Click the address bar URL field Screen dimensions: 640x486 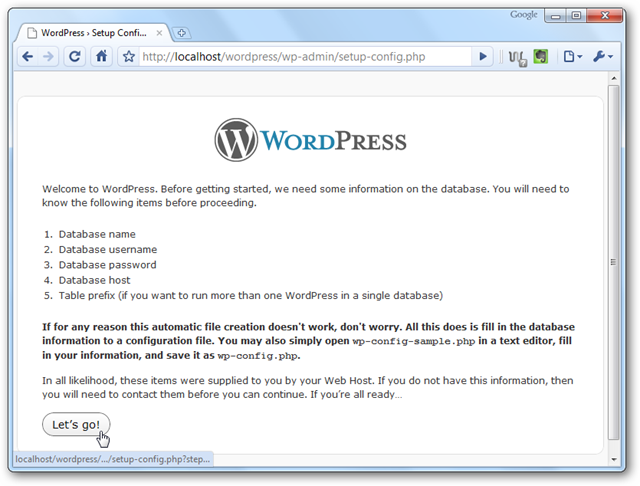point(304,56)
